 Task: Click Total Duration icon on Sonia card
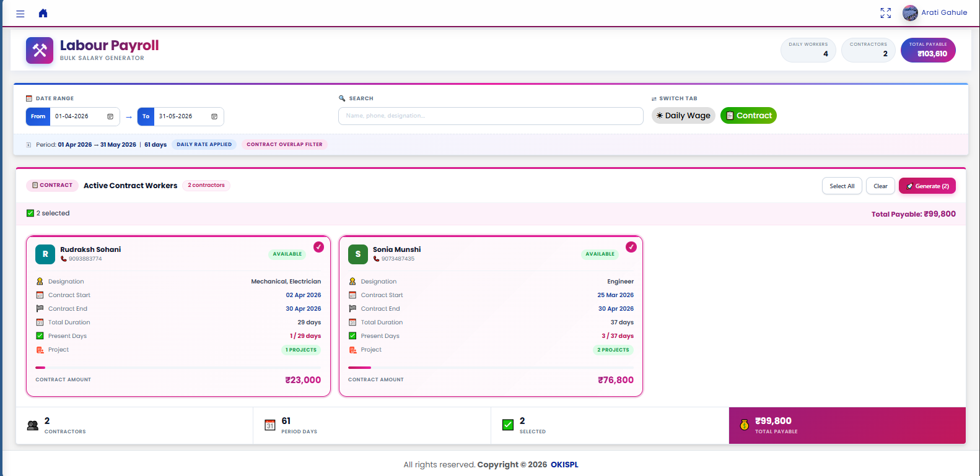point(352,322)
